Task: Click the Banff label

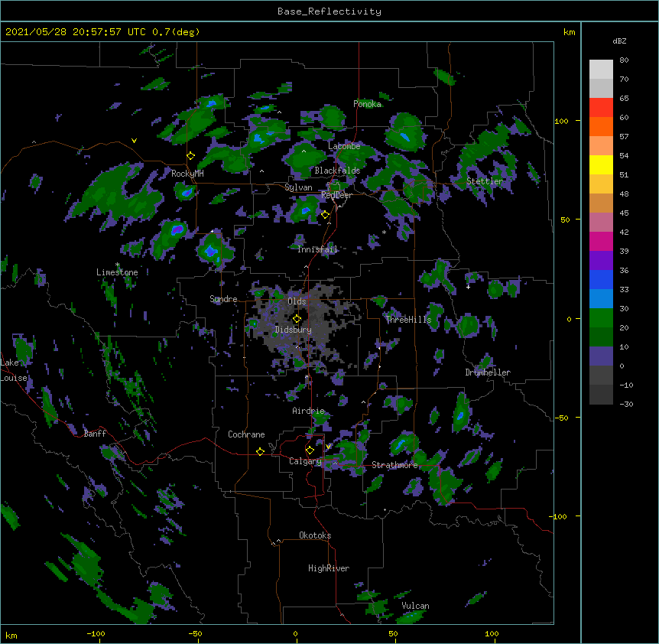Action: click(95, 434)
